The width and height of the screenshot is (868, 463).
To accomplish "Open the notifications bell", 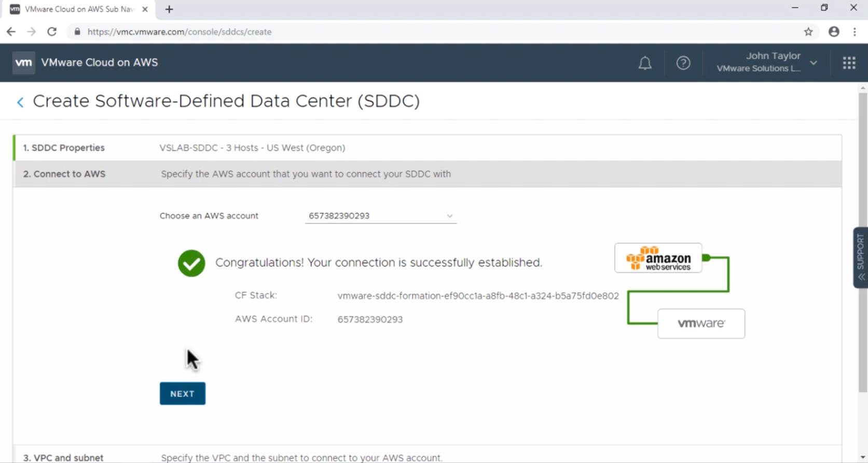I will coord(645,63).
